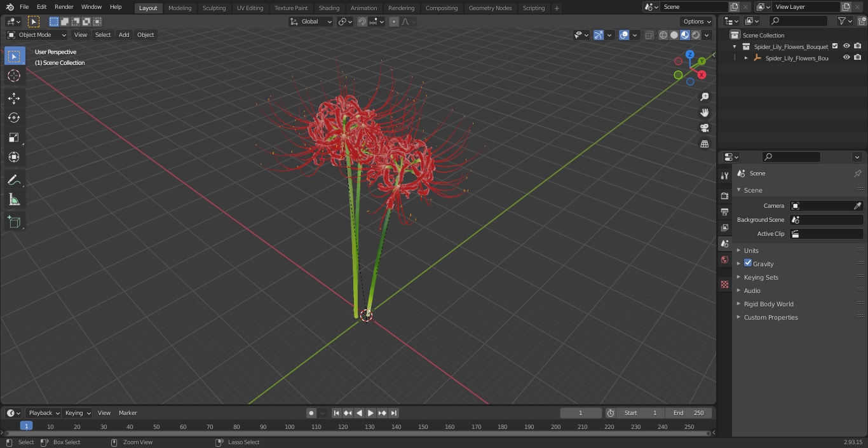Choose the Add Cube tool

click(x=14, y=222)
